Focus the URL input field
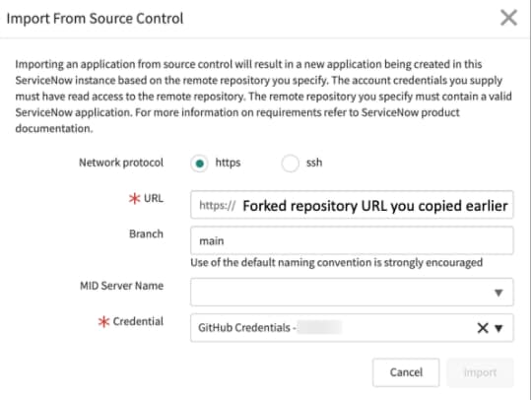 pos(352,205)
